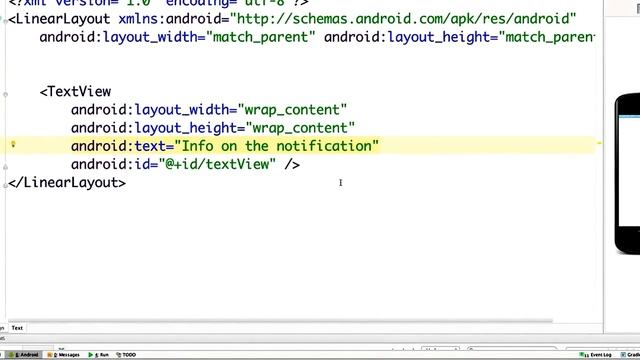Click "wrap_content" on the layout_height line

tap(300, 128)
